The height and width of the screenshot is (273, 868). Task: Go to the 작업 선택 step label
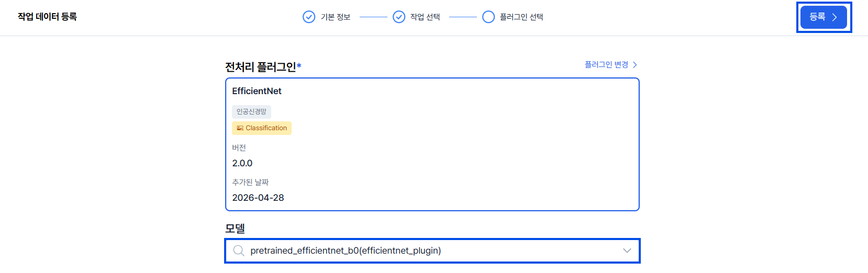pos(425,17)
